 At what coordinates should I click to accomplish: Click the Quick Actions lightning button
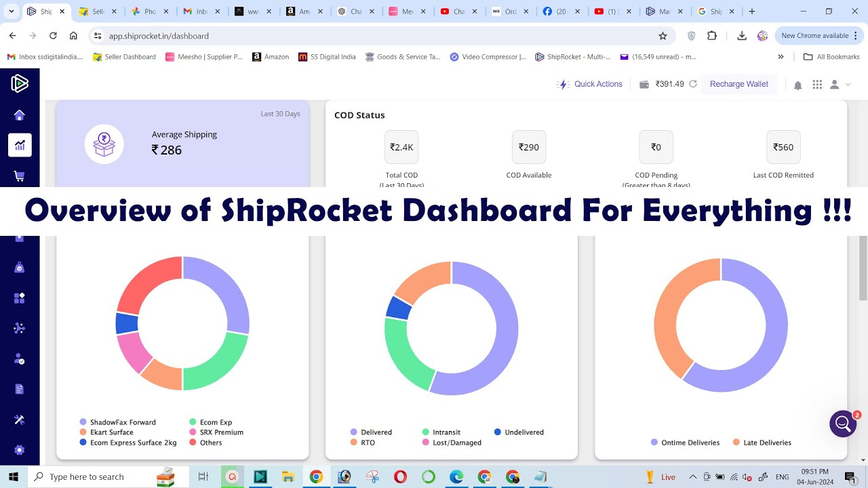tap(589, 84)
